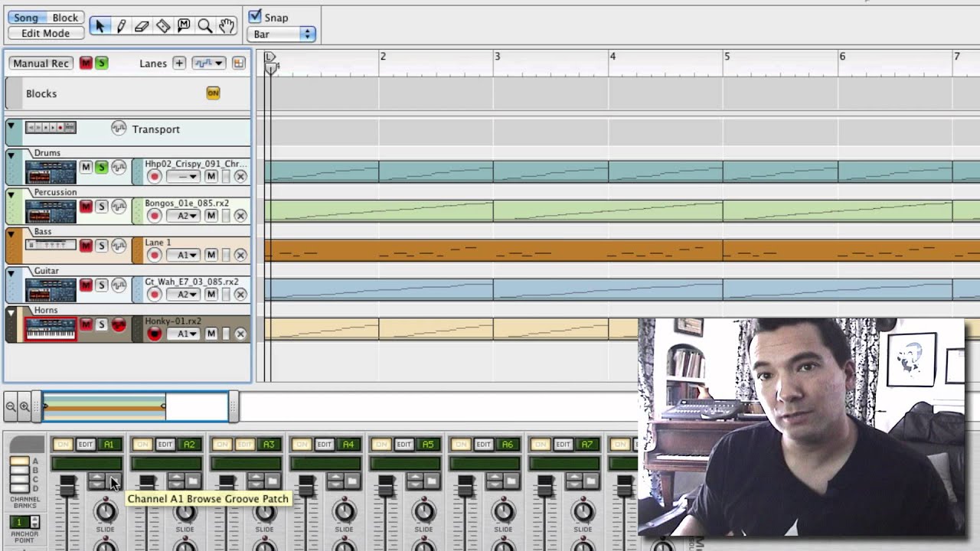The width and height of the screenshot is (980, 551).
Task: Click the left loop locator L marker
Action: click(x=269, y=58)
